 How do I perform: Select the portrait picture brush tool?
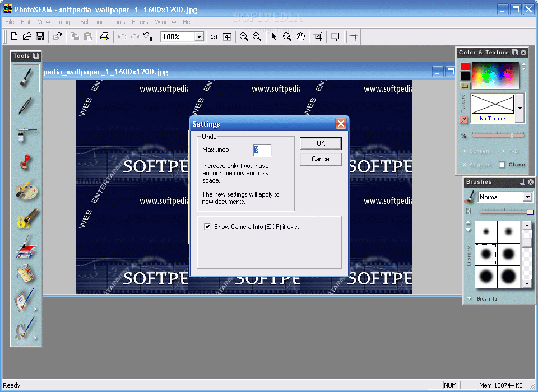(x=24, y=300)
